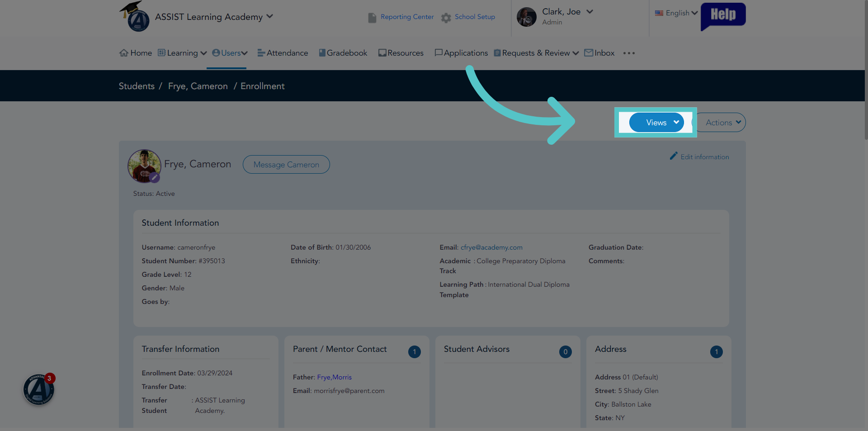
Task: Open the Help speech bubble icon
Action: coord(723,16)
